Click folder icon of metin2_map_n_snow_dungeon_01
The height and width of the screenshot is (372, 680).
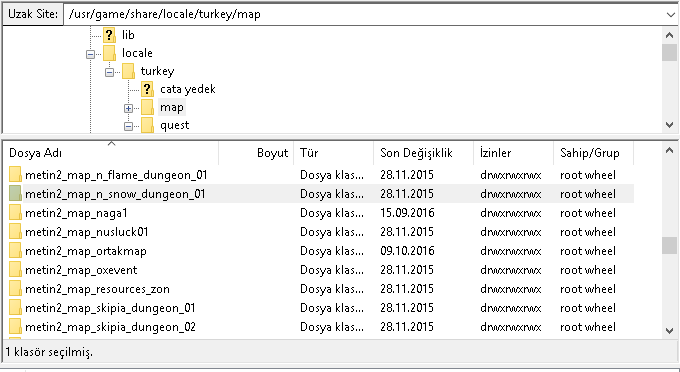[15, 194]
